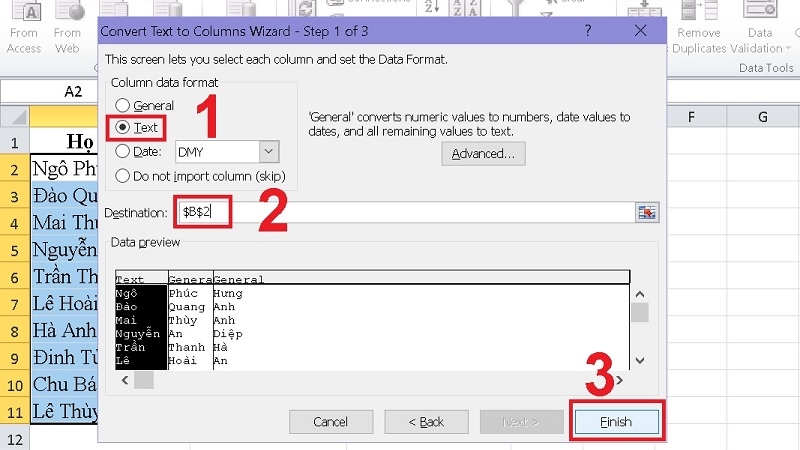Select row 5 header in the worksheet
Image resolution: width=800 pixels, height=450 pixels.
[x=15, y=250]
